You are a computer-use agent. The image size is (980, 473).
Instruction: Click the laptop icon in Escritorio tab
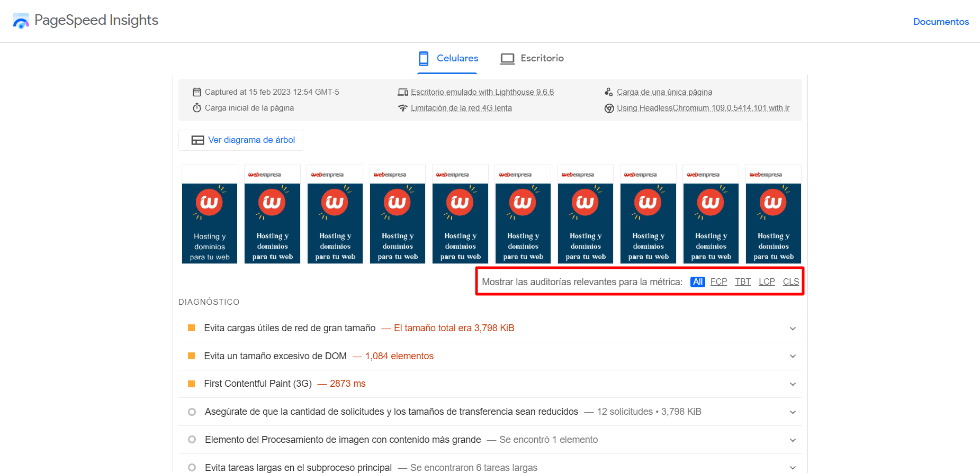pos(508,59)
